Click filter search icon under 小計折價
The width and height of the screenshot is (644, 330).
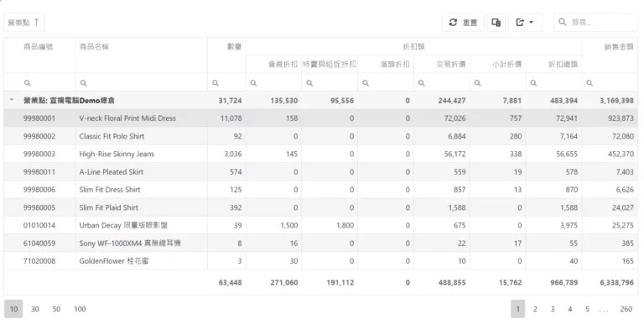tap(478, 83)
